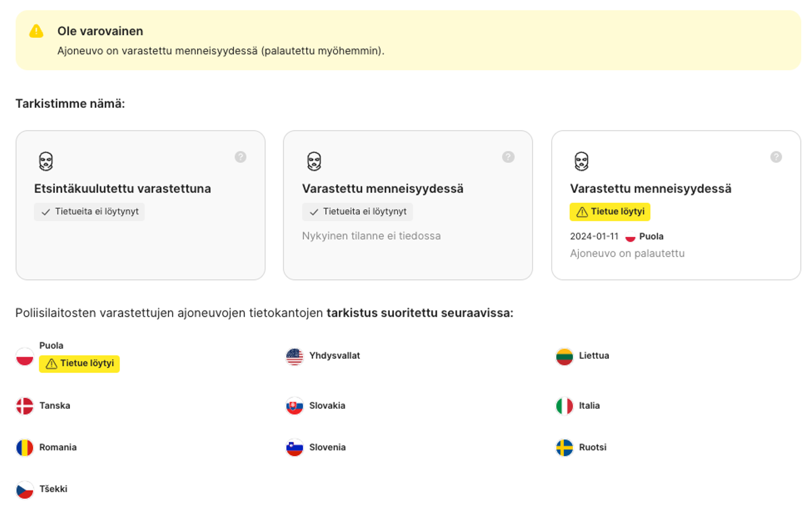Click the Ruotsi flag icon
Screen dimensions: 812x511
click(x=564, y=448)
